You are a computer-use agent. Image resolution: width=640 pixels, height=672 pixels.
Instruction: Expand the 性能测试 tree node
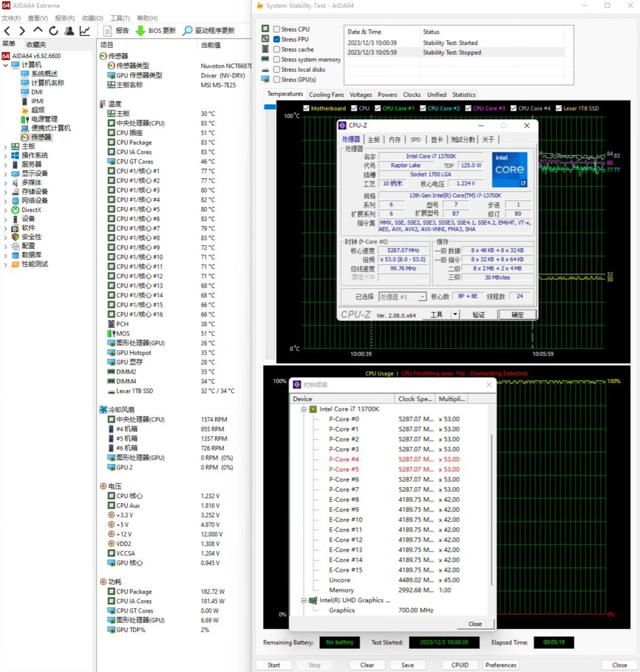[6, 264]
